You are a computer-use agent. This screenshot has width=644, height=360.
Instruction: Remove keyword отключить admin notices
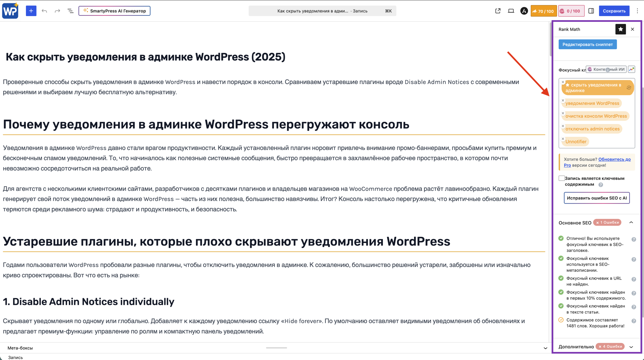pos(563,126)
